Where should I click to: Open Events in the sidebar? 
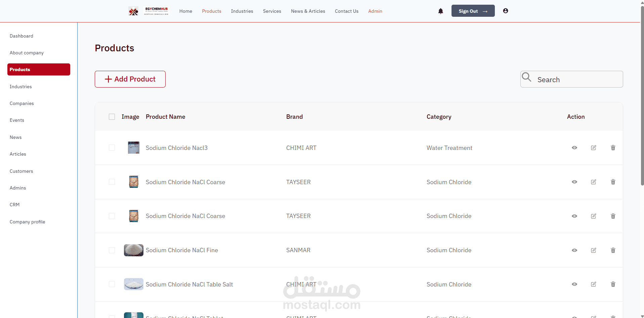pos(17,120)
